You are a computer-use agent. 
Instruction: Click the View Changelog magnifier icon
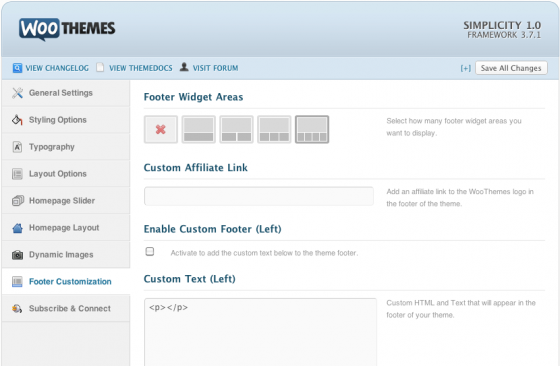coord(17,68)
